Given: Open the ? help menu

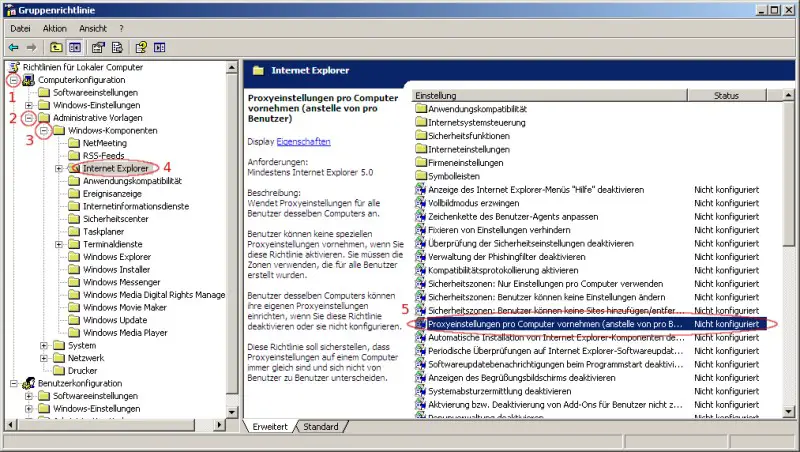Looking at the screenshot, I should coord(121,29).
